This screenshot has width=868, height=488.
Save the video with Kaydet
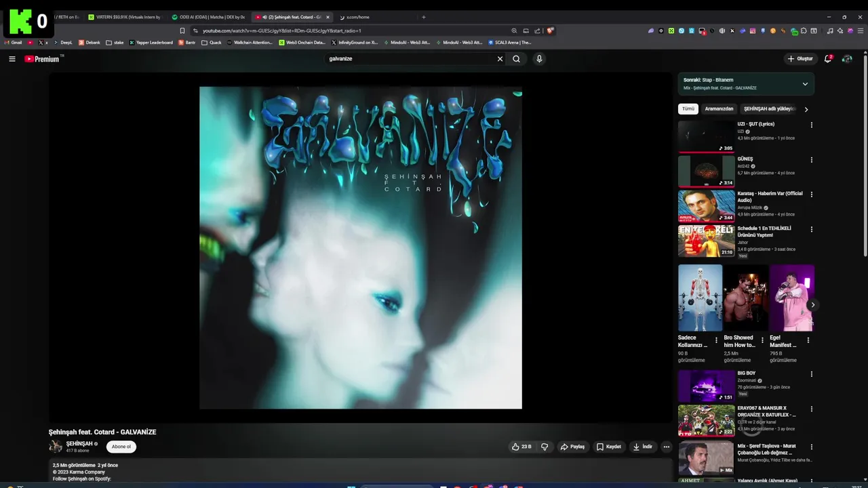[x=609, y=447]
